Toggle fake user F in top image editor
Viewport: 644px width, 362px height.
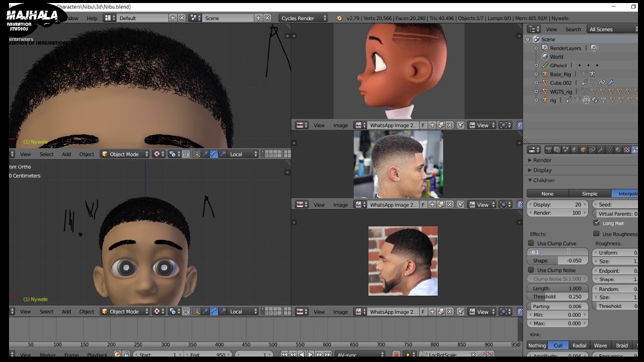coord(423,125)
